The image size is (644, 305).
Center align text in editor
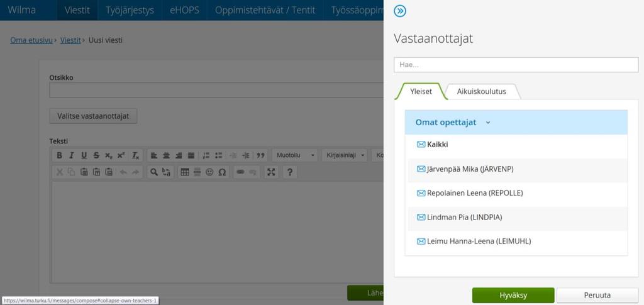tap(166, 155)
